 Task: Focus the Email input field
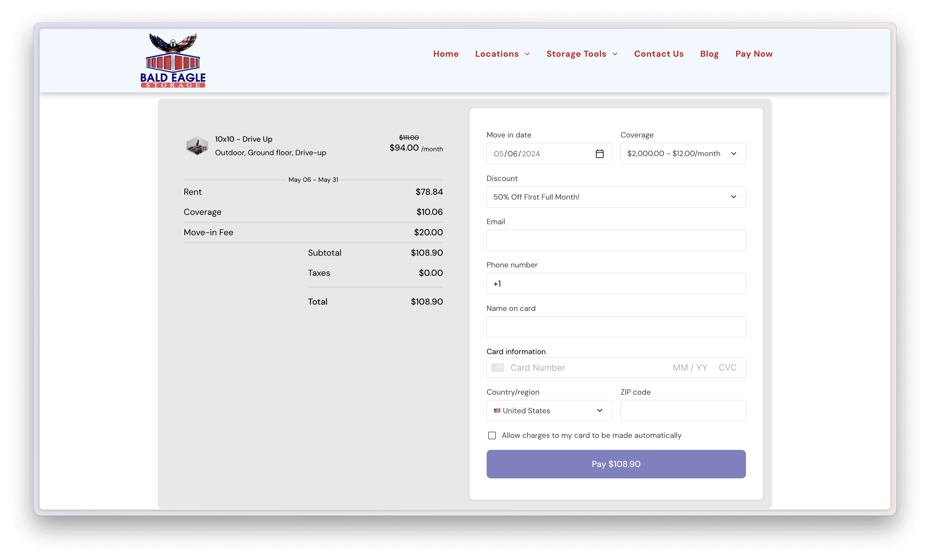pos(616,240)
